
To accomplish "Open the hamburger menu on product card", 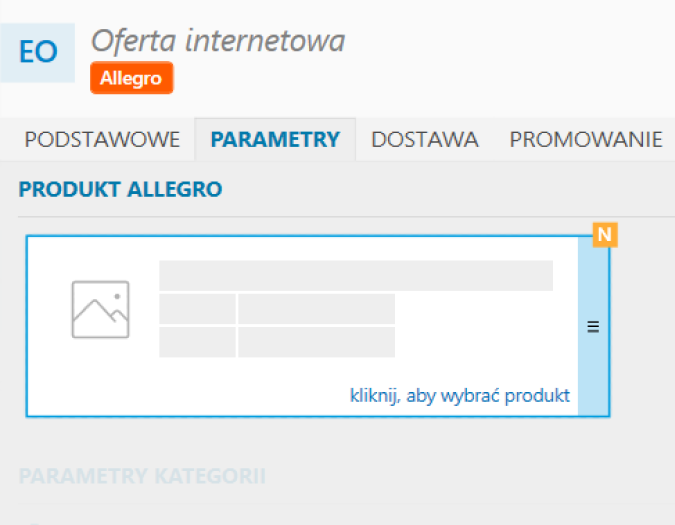I will [593, 327].
